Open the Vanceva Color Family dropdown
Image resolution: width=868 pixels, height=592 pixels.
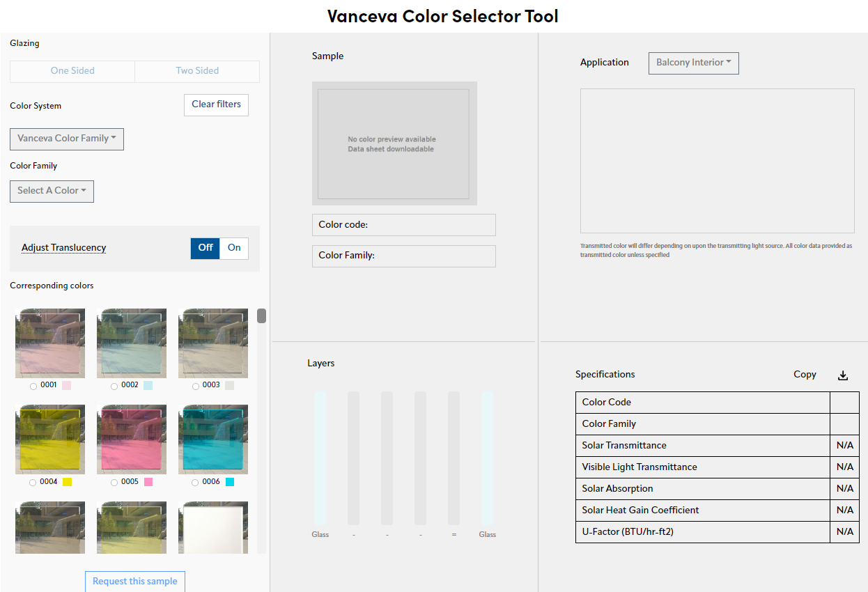67,139
